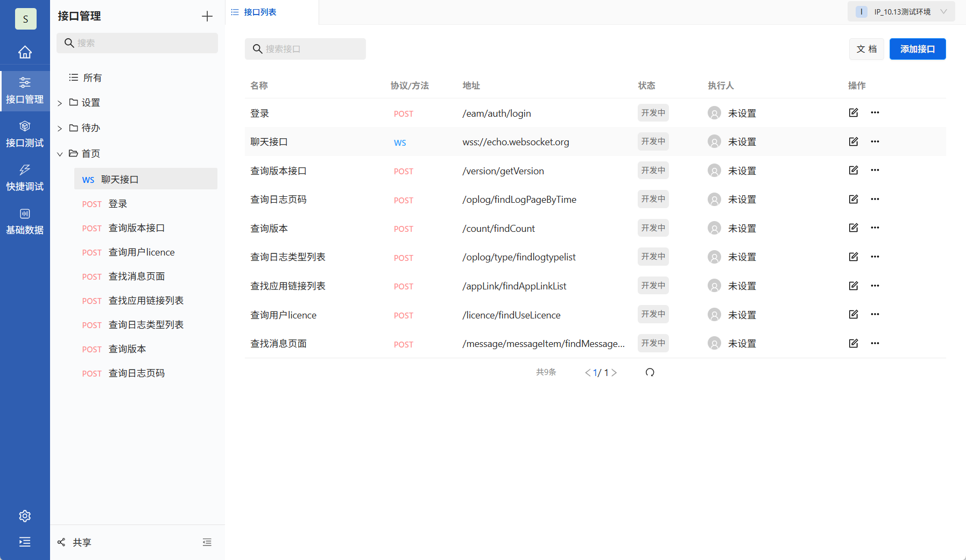Click the 添加接口 button
966x560 pixels.
click(x=918, y=49)
